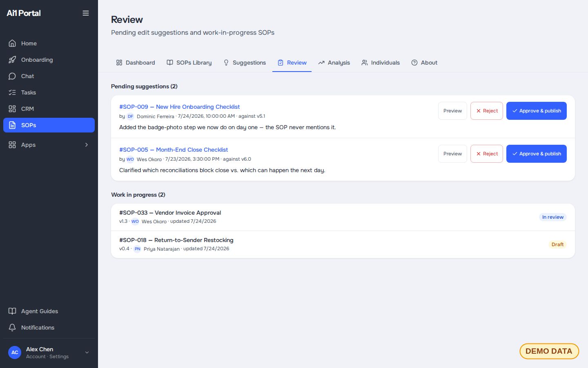Open #SOP-009 New Hire Onboarding Checklist link
Screen dimensions: 588x368
click(179, 107)
